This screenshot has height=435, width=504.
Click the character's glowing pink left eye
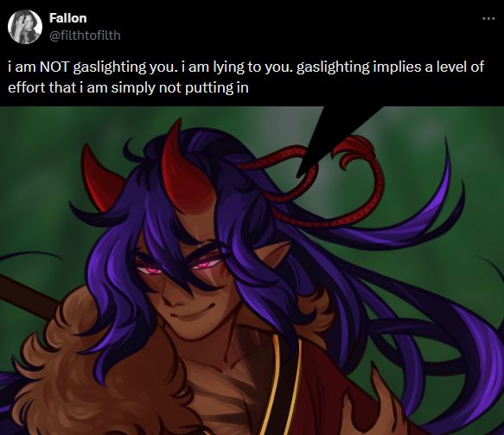pos(149,270)
